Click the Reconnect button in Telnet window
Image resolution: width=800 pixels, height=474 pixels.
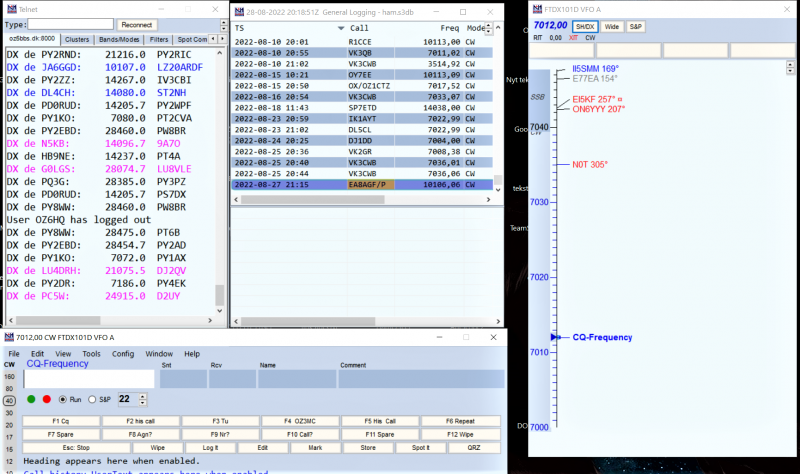137,24
